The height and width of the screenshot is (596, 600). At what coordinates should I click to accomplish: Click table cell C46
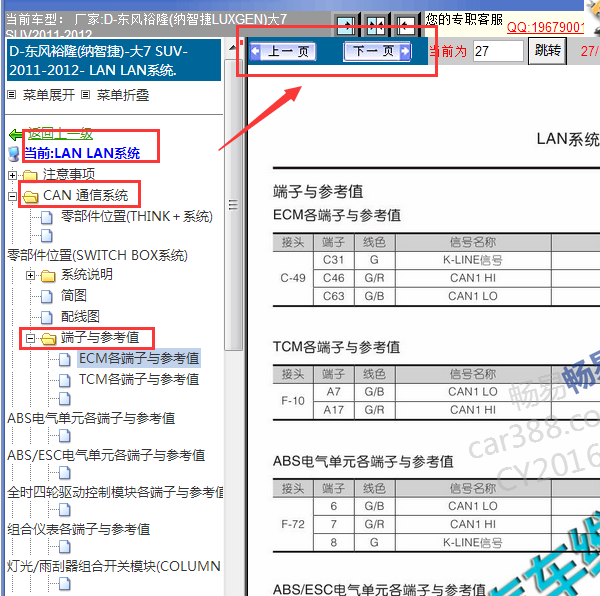[333, 278]
